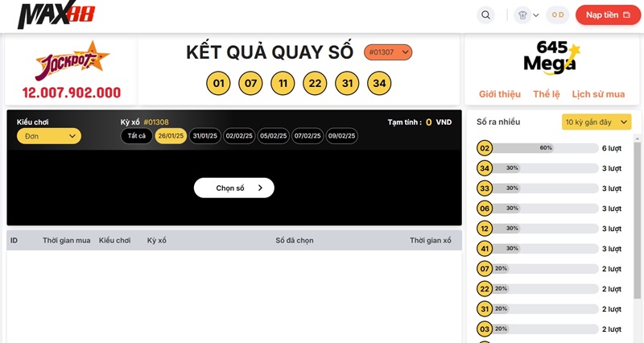Open the 10 kỳ gần đây dropdown
Viewport: 644px width, 343px height.
pyautogui.click(x=597, y=122)
